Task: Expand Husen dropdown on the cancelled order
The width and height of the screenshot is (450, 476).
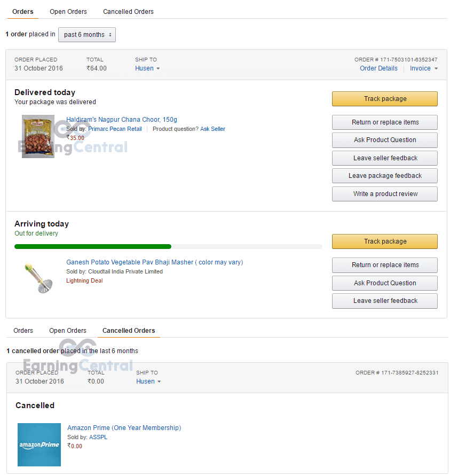Action: click(148, 381)
